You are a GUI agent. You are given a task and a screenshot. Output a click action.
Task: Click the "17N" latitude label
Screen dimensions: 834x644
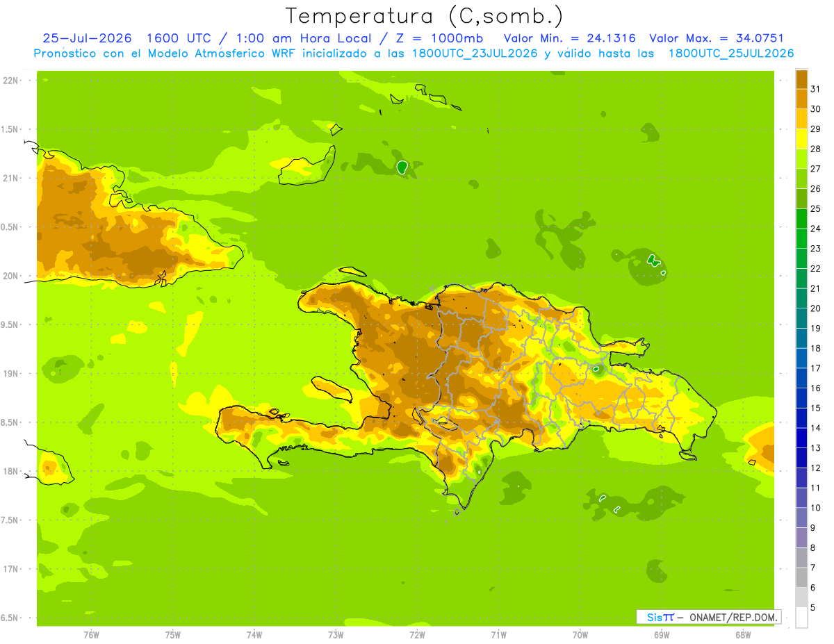pyautogui.click(x=10, y=569)
